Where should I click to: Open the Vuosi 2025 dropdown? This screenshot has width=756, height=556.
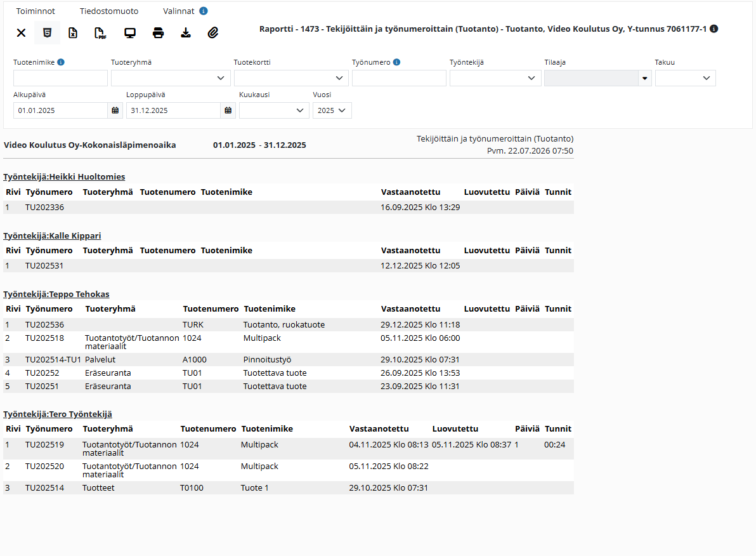pyautogui.click(x=332, y=110)
